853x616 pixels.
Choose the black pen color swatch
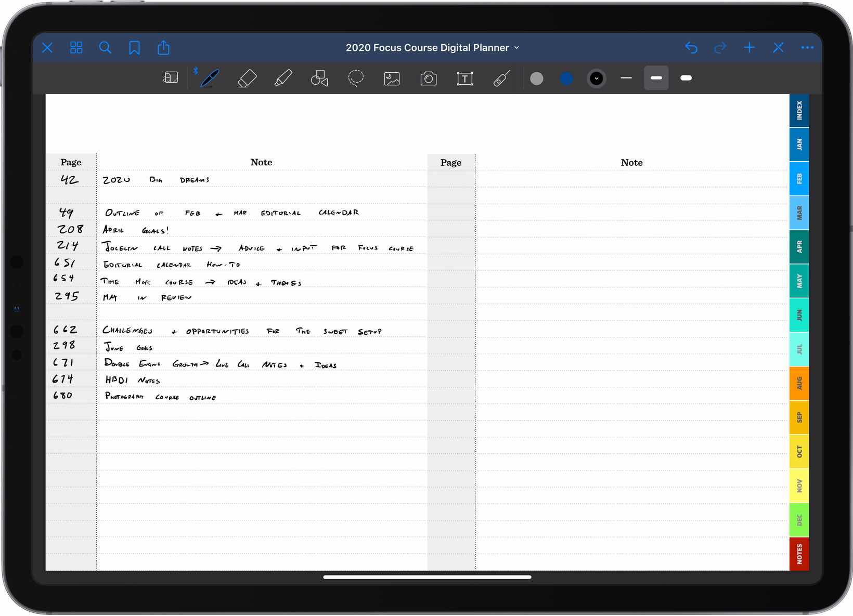597,78
